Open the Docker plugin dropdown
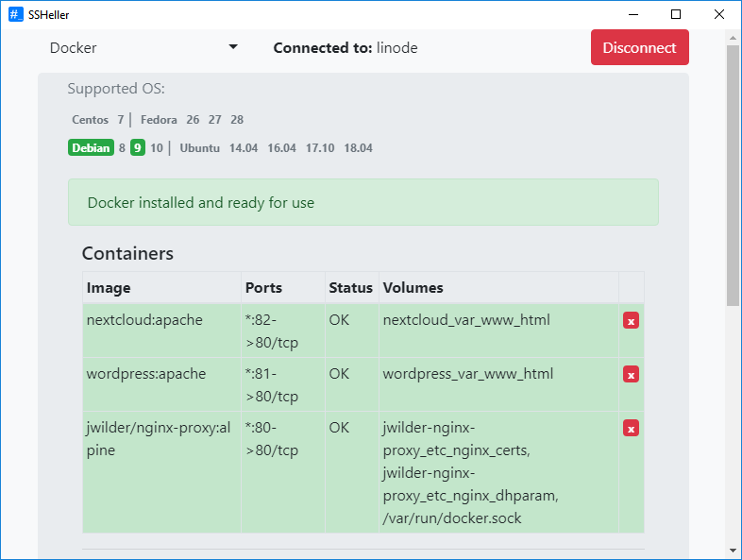This screenshot has width=742, height=560. click(x=143, y=48)
